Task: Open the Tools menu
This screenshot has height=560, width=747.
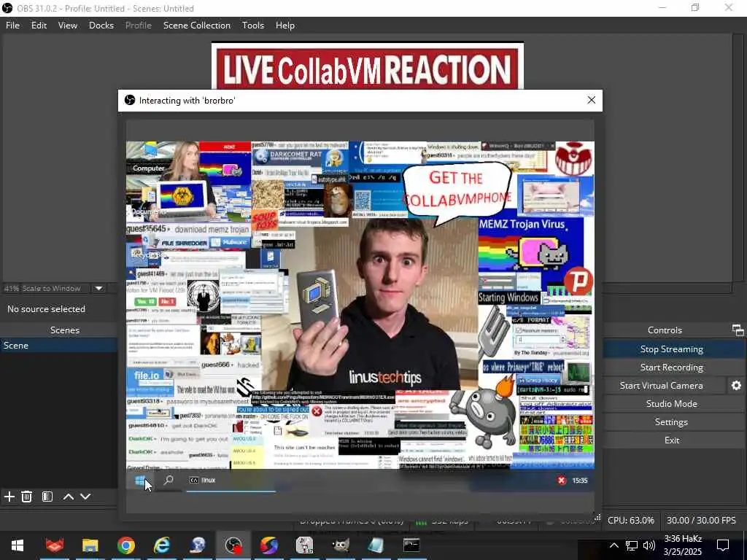Action: pos(253,26)
